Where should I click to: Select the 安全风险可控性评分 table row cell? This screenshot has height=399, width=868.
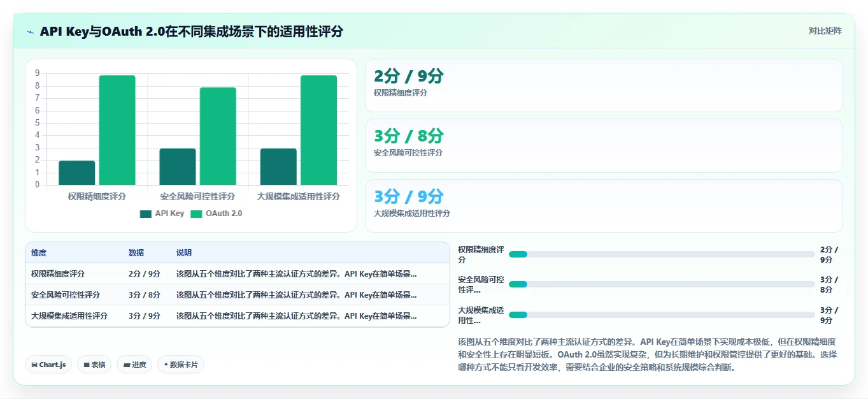[66, 295]
